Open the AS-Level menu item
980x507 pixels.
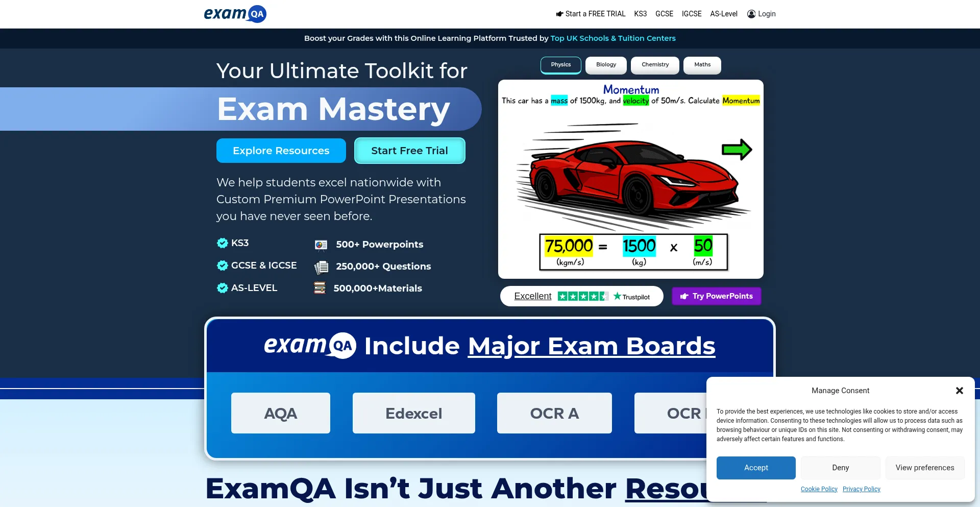723,14
